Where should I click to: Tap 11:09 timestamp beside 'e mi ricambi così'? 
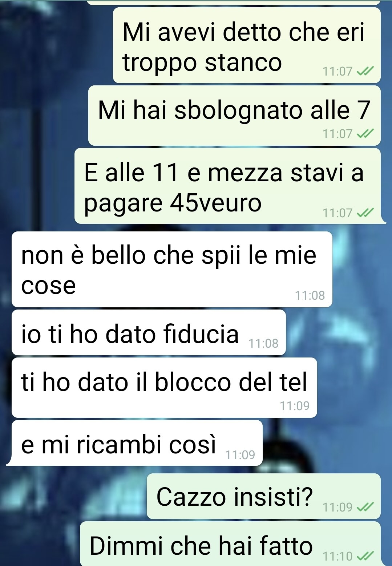(x=240, y=455)
